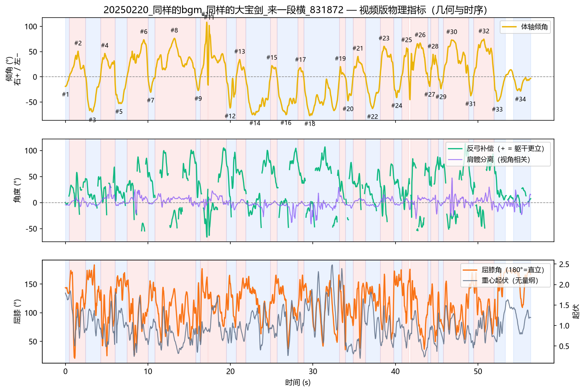
Task: Select the #26 peak marker label
Action: [420, 35]
